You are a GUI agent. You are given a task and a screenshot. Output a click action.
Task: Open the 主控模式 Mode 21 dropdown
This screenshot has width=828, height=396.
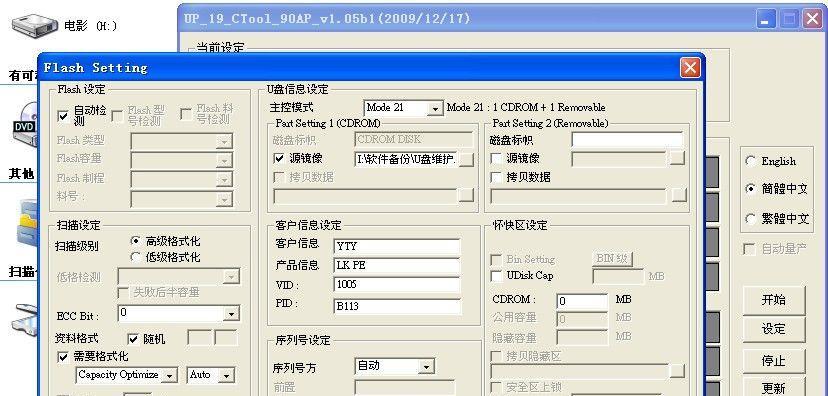pos(435,108)
